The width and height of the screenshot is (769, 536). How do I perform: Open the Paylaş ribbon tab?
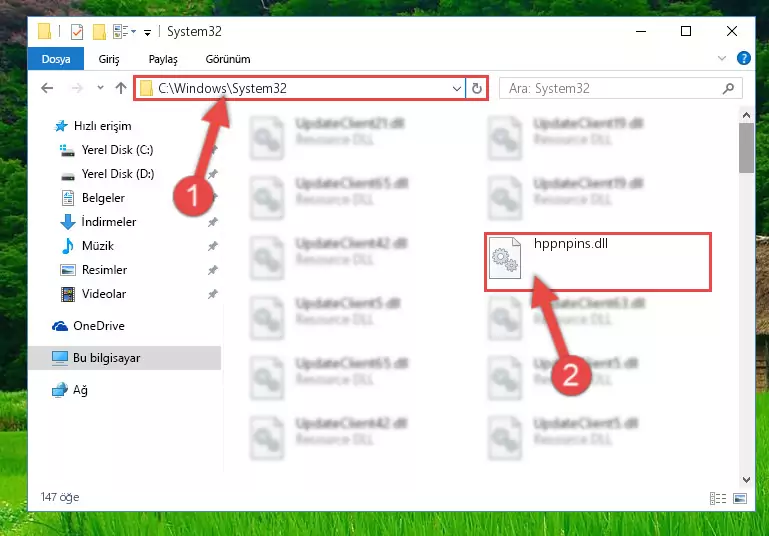(163, 59)
